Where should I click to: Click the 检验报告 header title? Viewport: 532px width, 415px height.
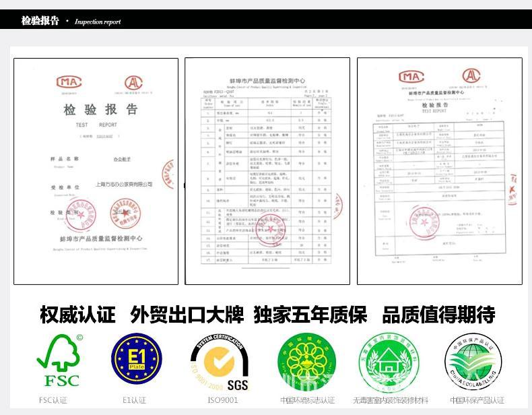click(40, 20)
